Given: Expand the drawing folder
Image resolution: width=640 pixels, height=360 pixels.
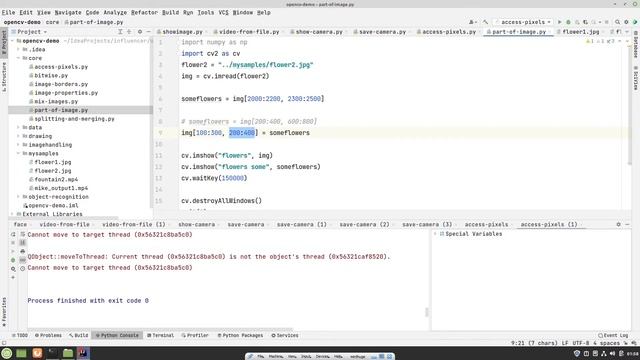Looking at the screenshot, I should tap(18, 136).
